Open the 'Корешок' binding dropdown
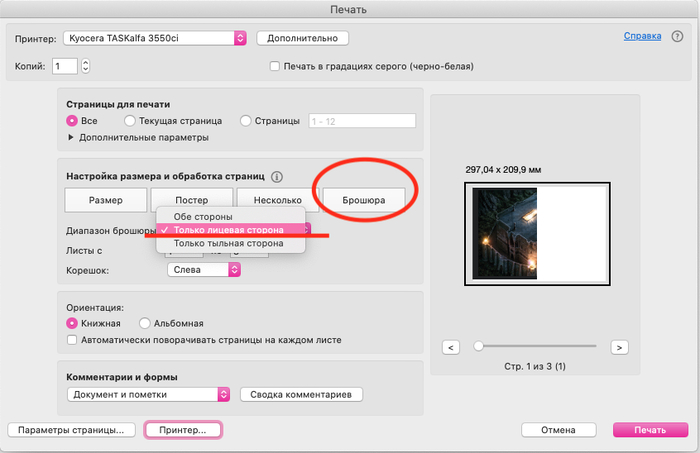This screenshot has height=453, width=700. click(x=203, y=270)
